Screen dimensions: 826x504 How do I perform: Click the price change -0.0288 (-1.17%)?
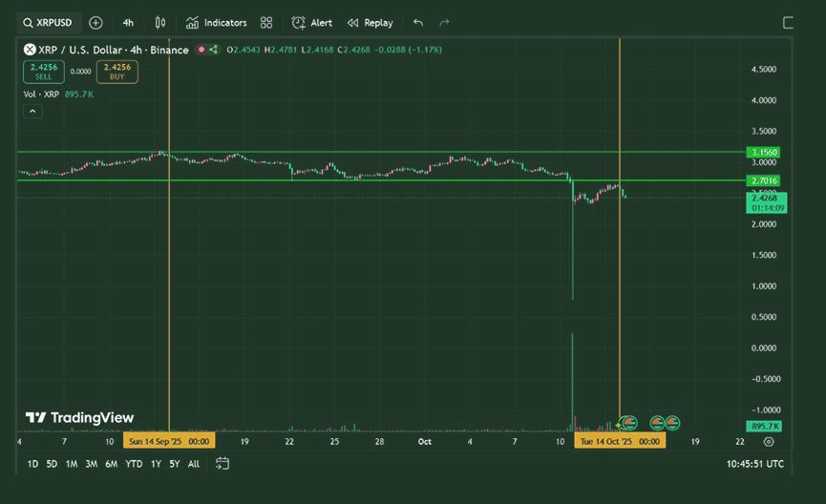click(409, 50)
